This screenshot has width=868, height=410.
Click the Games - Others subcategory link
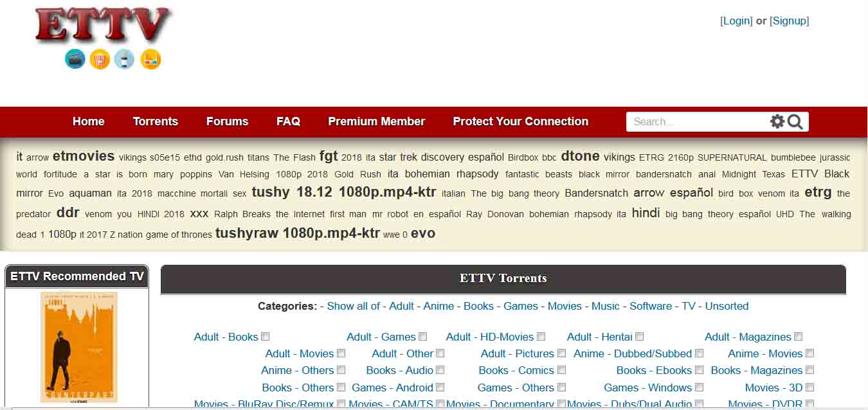(516, 388)
